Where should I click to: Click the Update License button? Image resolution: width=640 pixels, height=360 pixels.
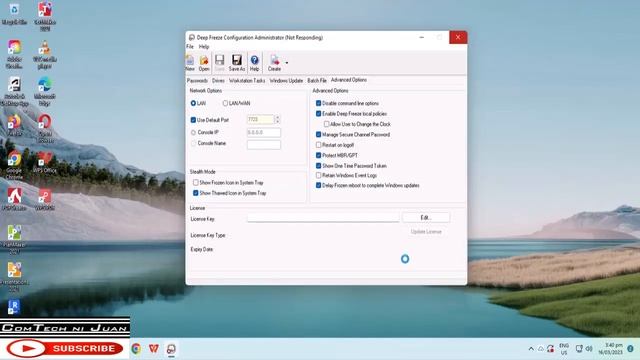coord(426,231)
